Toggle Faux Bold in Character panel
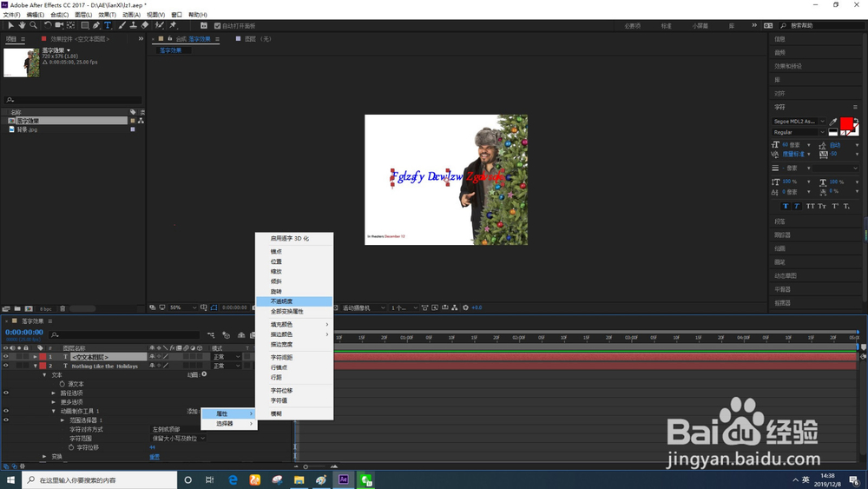The image size is (868, 489). click(785, 206)
